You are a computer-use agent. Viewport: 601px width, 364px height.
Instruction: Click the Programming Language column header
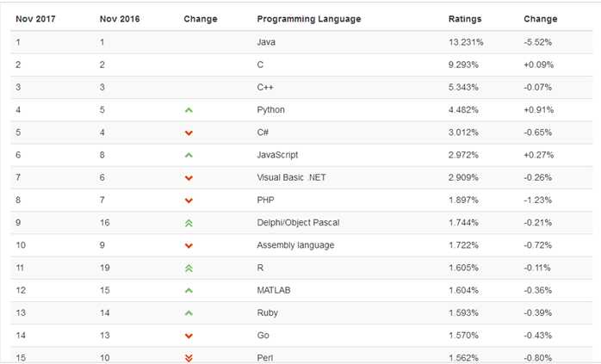[x=308, y=19]
